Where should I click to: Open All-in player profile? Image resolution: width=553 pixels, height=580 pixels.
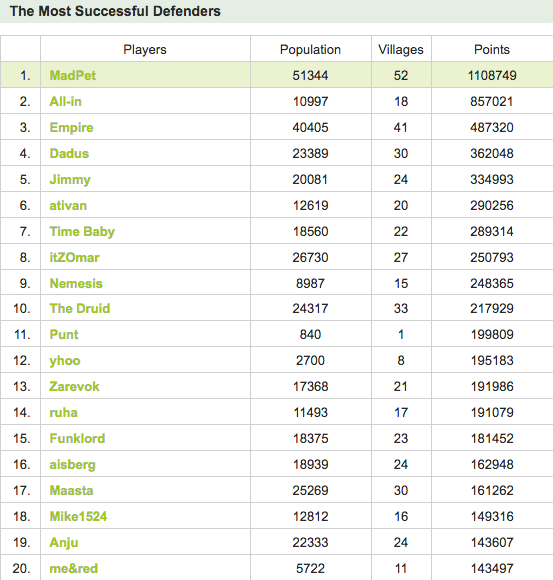click(65, 101)
